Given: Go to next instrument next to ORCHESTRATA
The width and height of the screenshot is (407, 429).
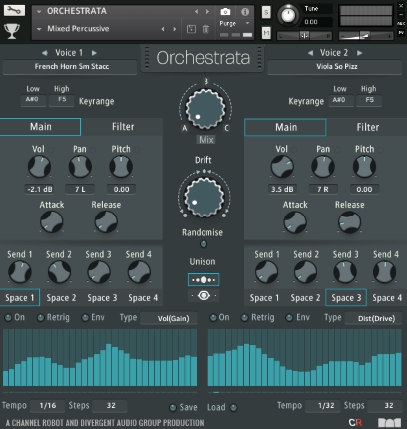Looking at the screenshot, I should point(208,12).
